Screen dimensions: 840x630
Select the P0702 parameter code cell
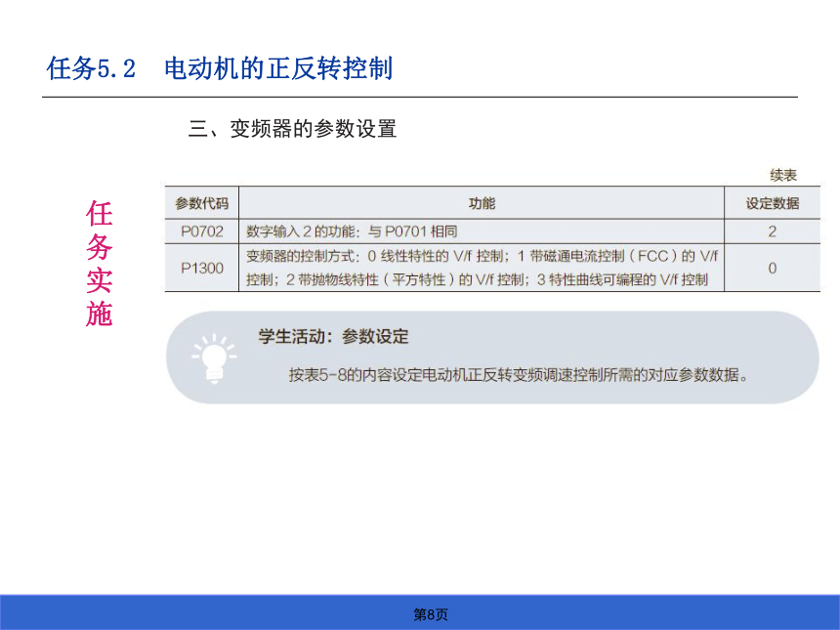201,231
